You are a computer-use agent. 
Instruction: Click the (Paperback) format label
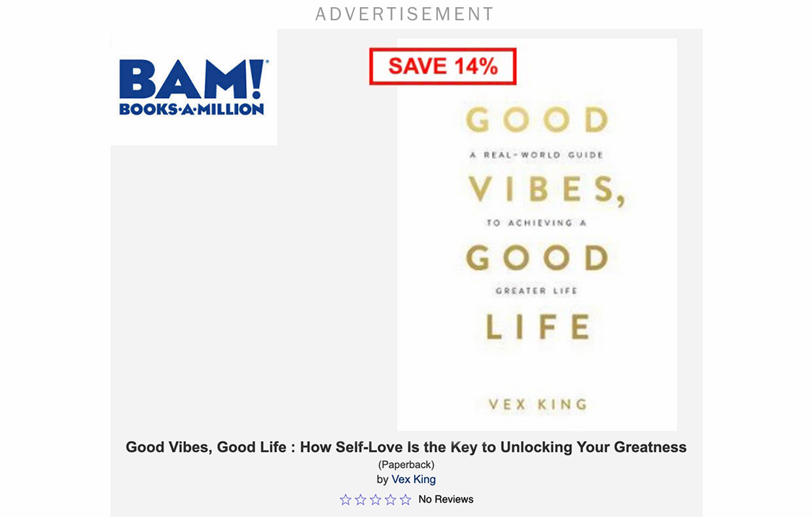point(406,465)
